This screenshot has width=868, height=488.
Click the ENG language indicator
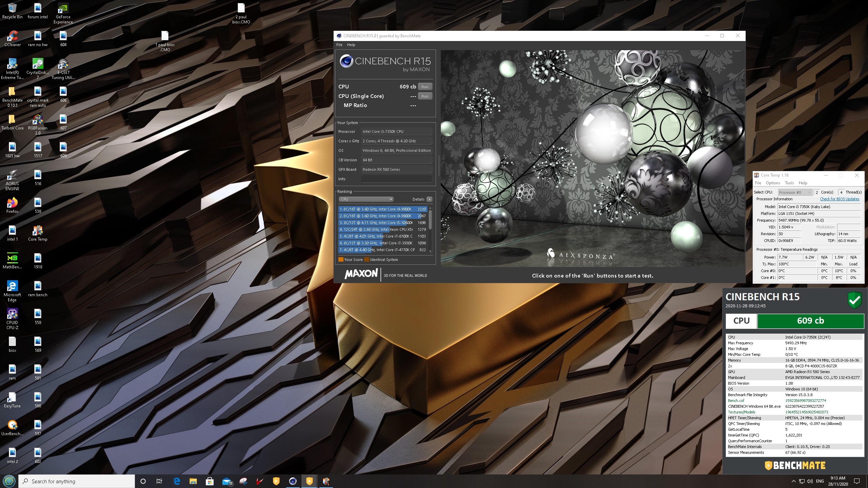tap(820, 481)
